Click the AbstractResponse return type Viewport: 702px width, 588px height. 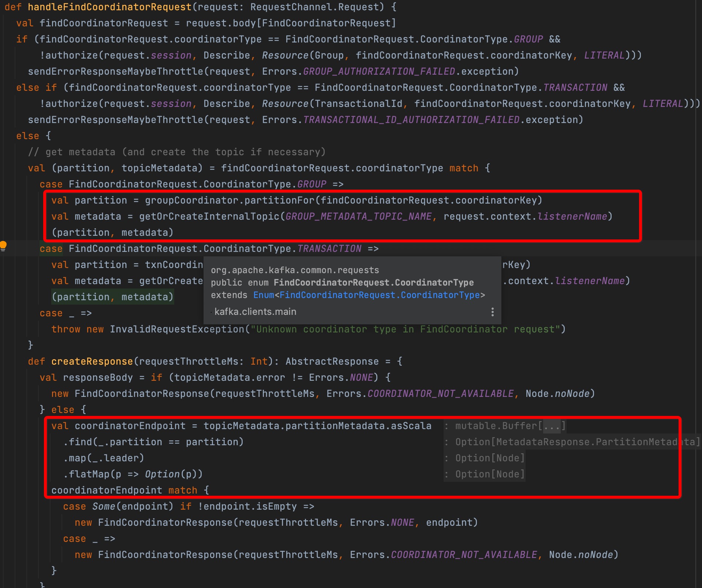[x=332, y=361]
